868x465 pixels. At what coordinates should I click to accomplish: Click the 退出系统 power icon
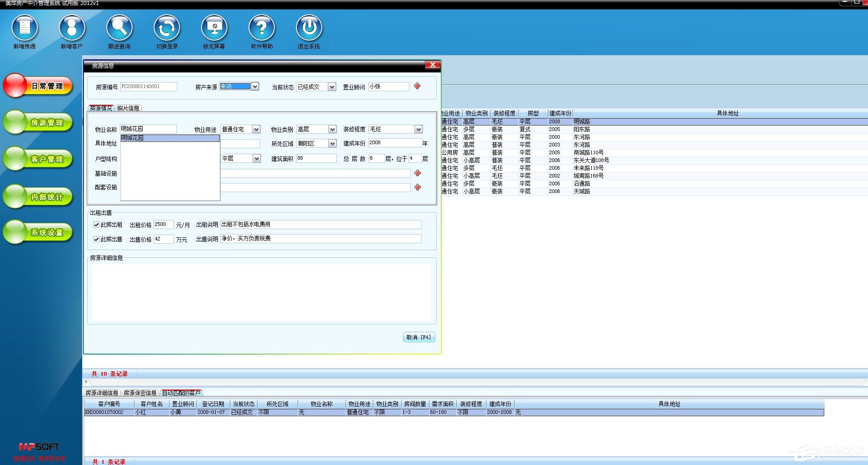tap(309, 28)
